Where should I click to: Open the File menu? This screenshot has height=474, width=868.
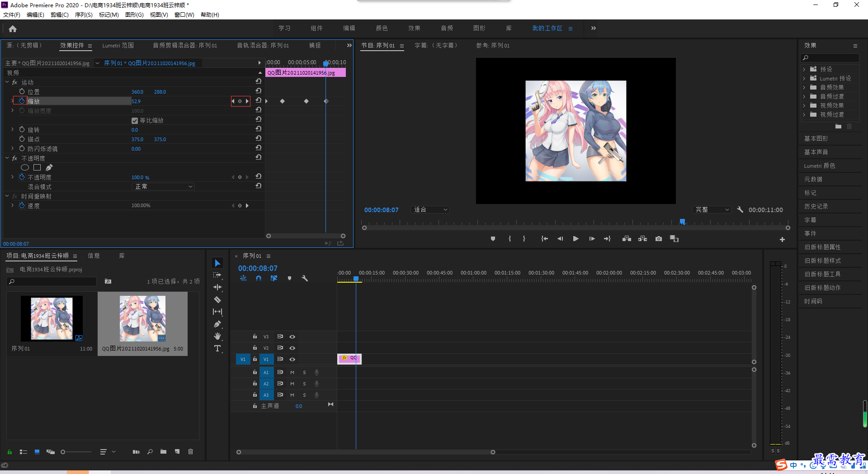(x=12, y=15)
